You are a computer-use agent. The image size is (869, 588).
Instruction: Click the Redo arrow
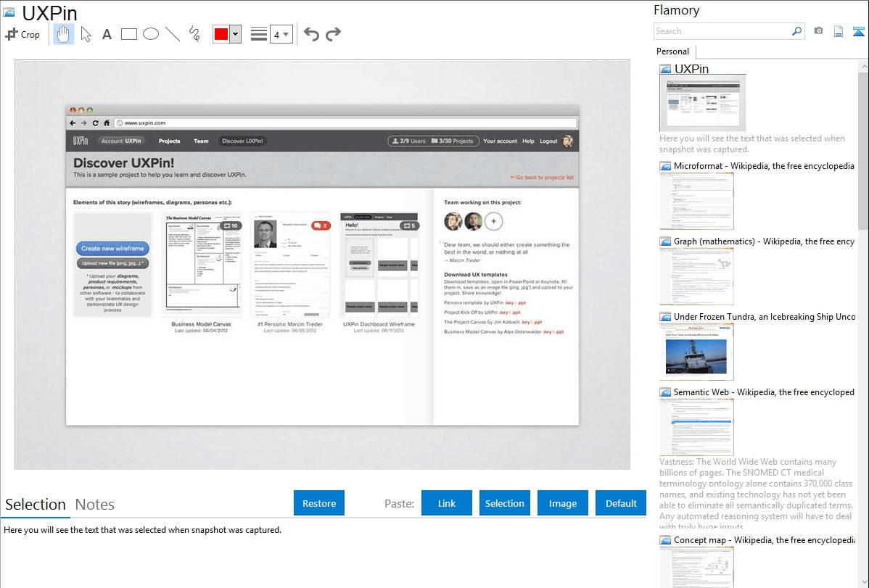point(333,33)
